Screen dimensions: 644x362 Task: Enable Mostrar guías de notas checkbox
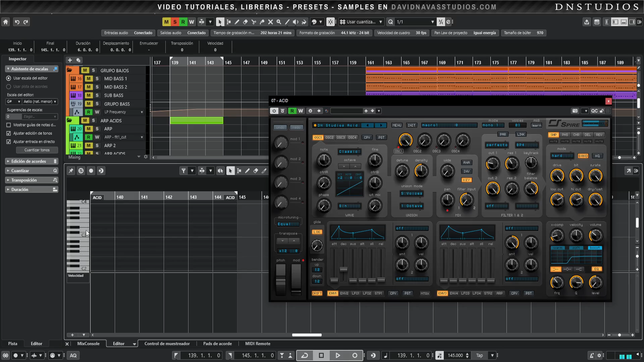(x=8, y=125)
